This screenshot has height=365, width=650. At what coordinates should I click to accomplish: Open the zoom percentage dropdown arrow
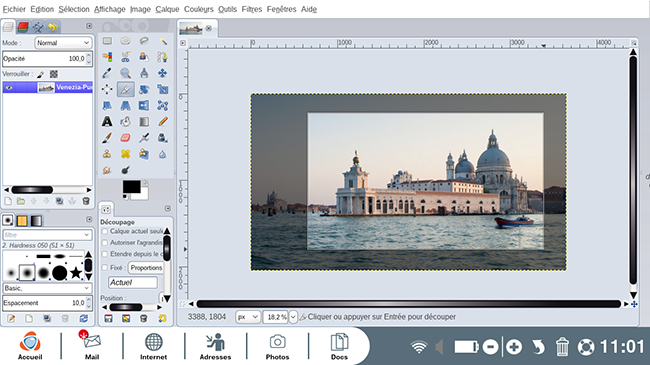(x=293, y=317)
